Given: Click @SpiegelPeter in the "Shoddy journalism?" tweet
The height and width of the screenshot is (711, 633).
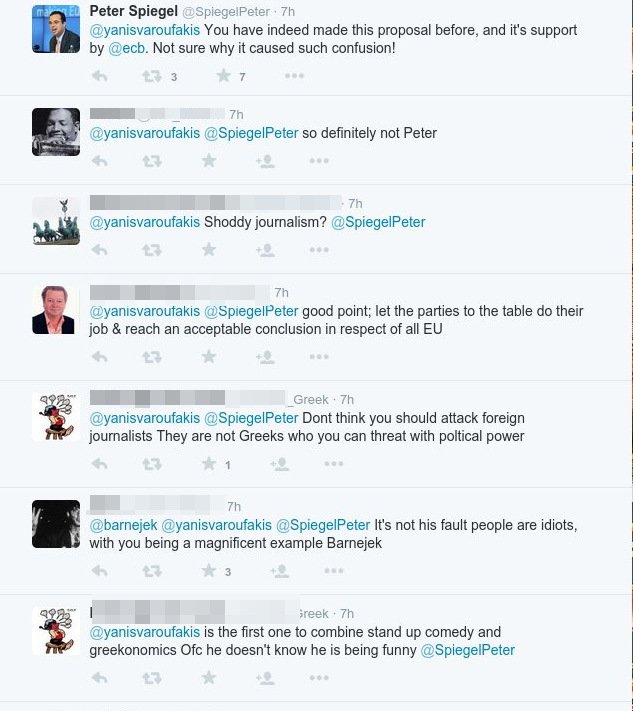Looking at the screenshot, I should [378, 222].
